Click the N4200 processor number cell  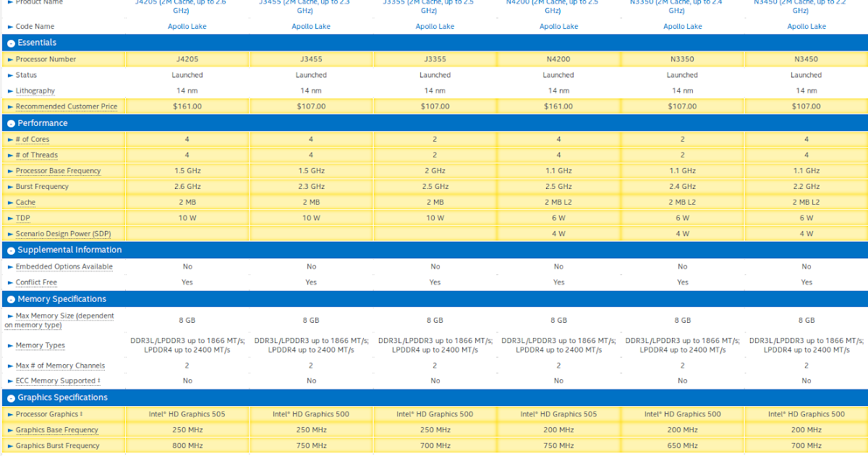click(558, 59)
